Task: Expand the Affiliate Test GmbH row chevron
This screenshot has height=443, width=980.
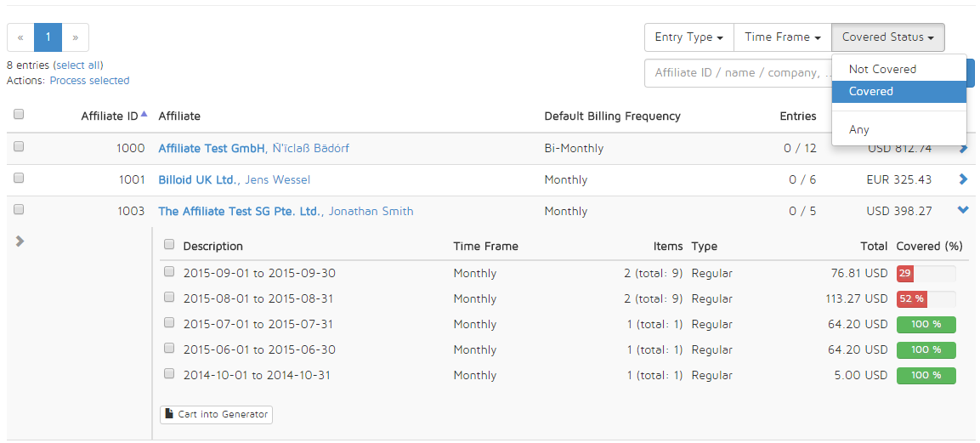Action: (963, 148)
